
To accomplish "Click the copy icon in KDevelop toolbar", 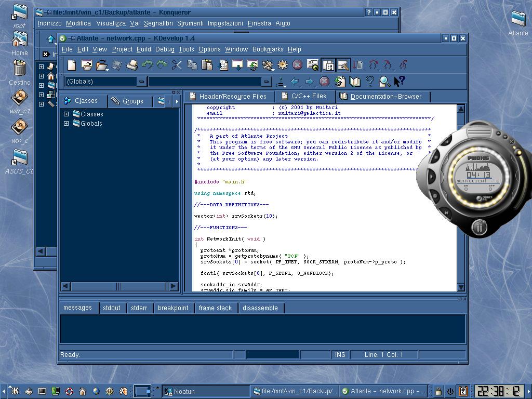I will [192, 65].
